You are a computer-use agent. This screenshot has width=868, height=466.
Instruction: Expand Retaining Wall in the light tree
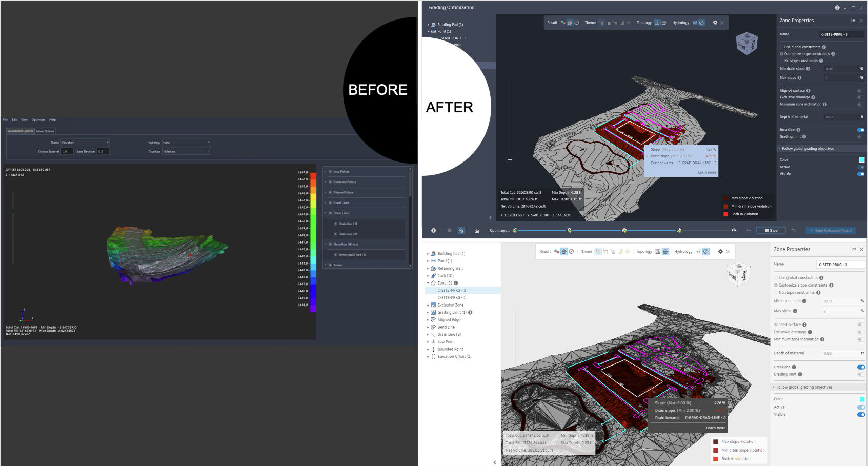(428, 268)
